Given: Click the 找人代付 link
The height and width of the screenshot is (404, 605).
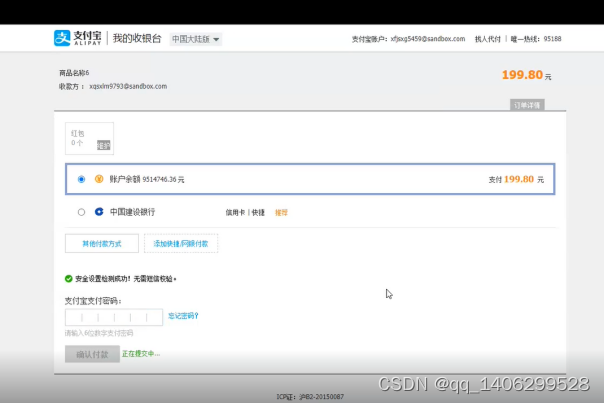Looking at the screenshot, I should click(487, 39).
